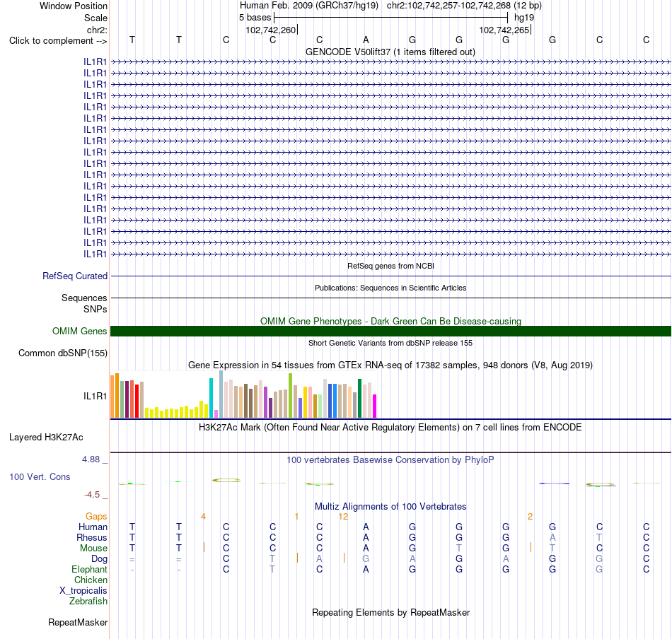Open 100 vertebrates Basewise Conservation by PhyloP title
The height and width of the screenshot is (639, 672).
click(390, 460)
